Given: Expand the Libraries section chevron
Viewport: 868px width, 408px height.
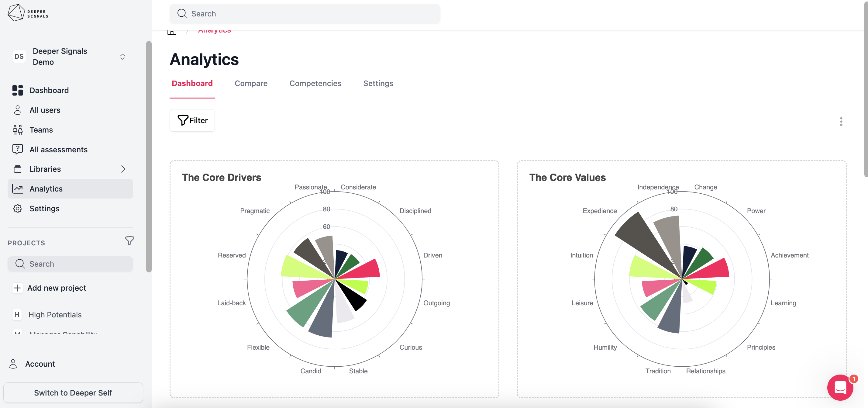Looking at the screenshot, I should click(123, 169).
